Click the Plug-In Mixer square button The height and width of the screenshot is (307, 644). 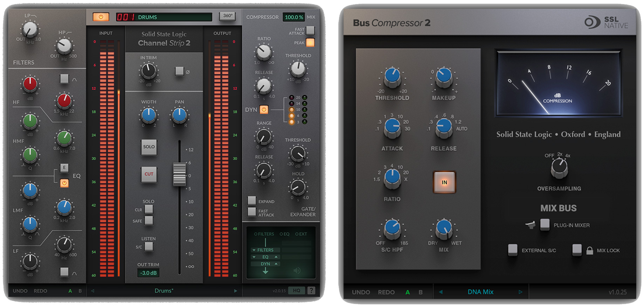544,224
